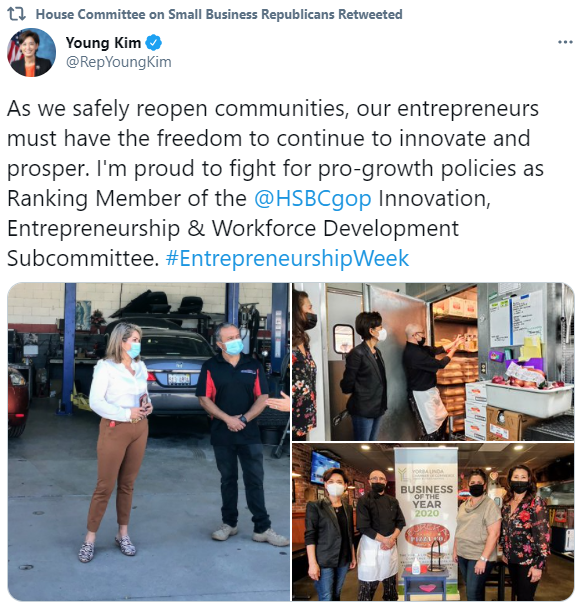Select the Young Kim display name
This screenshot has width=582, height=606.
click(x=103, y=43)
